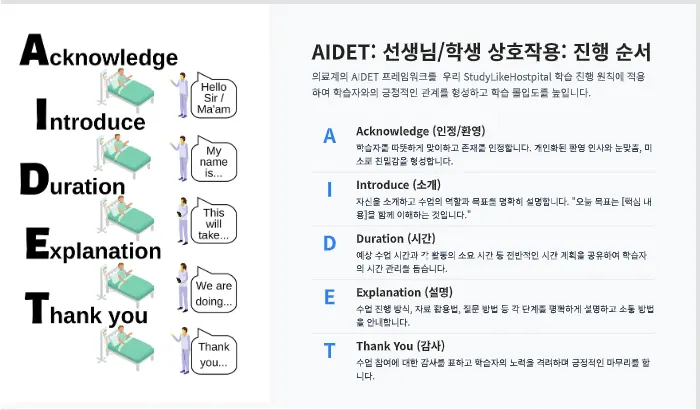Select the 'Explanation (설명)' heading
Screen dimensions: 700x410
pyautogui.click(x=404, y=293)
